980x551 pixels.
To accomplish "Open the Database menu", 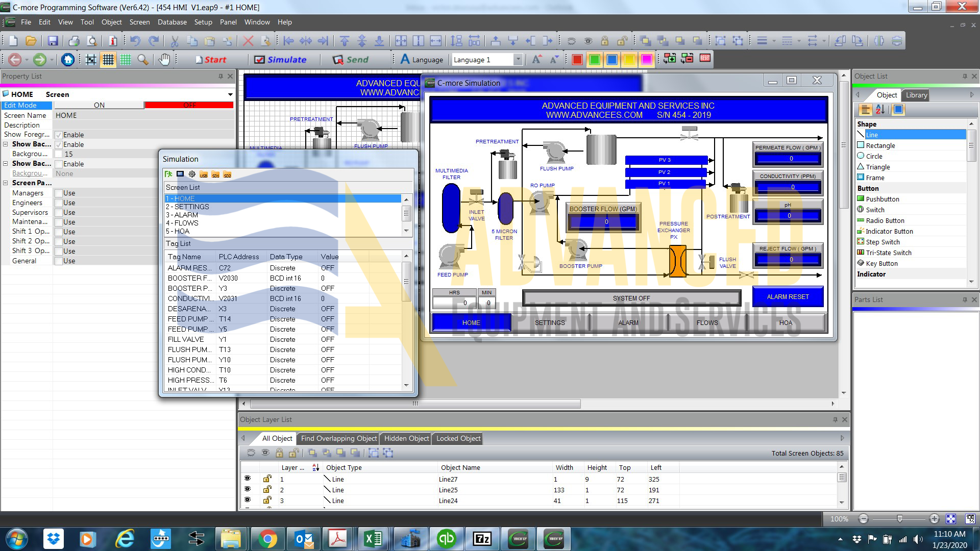I will point(172,22).
